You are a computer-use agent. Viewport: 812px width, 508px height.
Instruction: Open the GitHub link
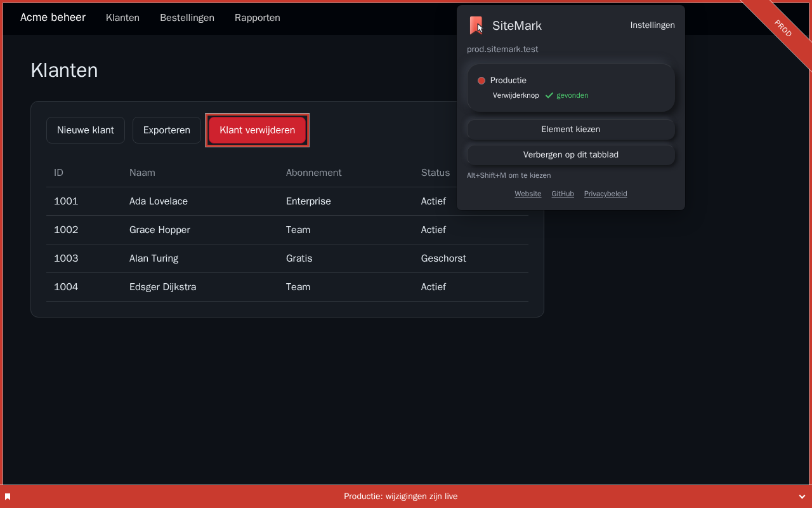point(563,194)
